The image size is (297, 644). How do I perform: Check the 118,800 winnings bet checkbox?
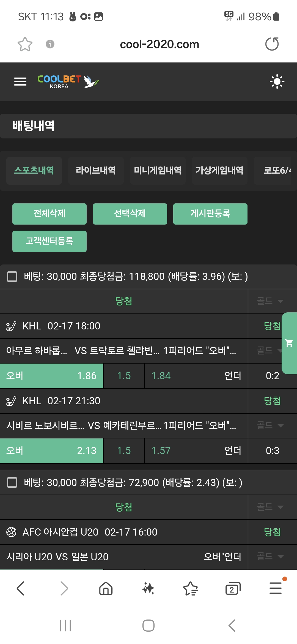pyautogui.click(x=12, y=277)
